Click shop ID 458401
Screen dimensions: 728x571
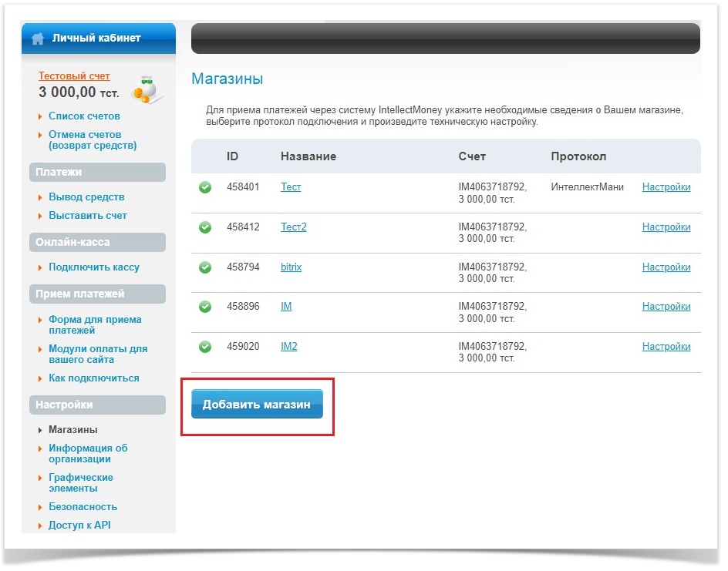tap(243, 187)
